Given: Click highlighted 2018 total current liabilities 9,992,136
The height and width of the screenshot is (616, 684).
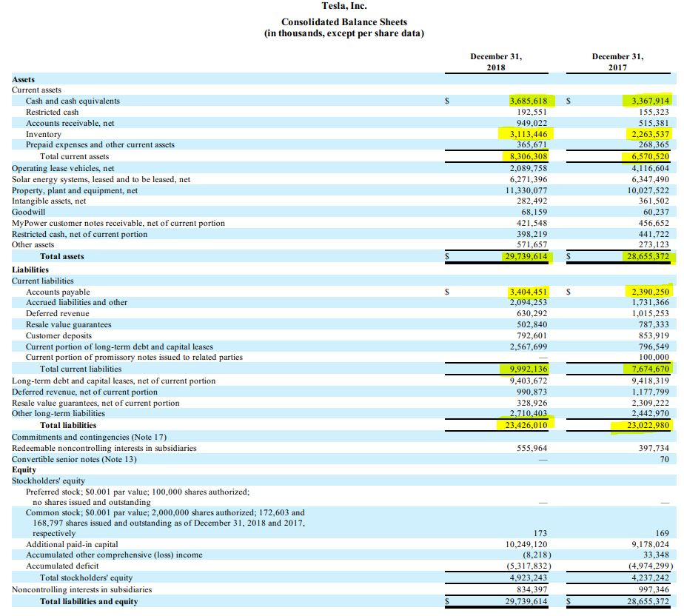Looking at the screenshot, I should coord(528,369).
